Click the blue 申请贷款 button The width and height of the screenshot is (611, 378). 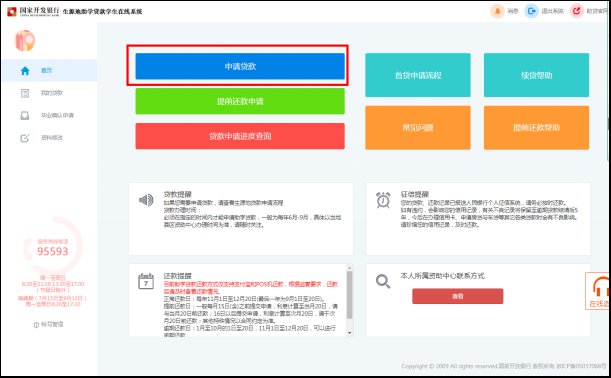[x=240, y=66]
